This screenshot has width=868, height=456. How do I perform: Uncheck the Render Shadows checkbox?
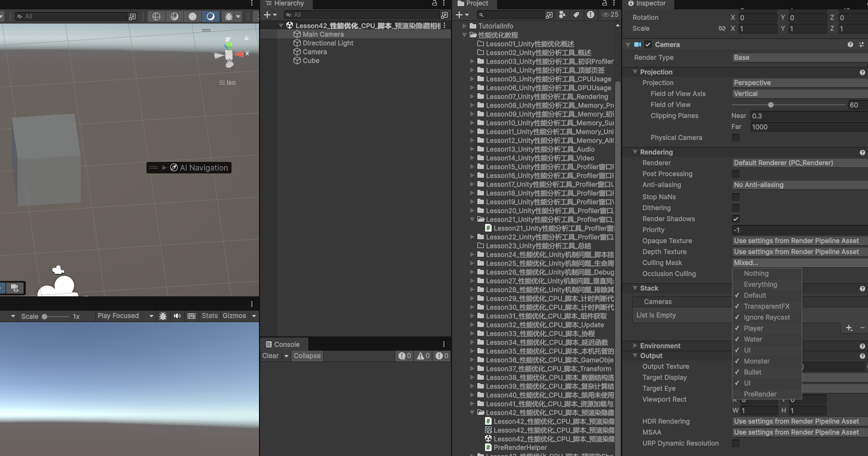[736, 219]
